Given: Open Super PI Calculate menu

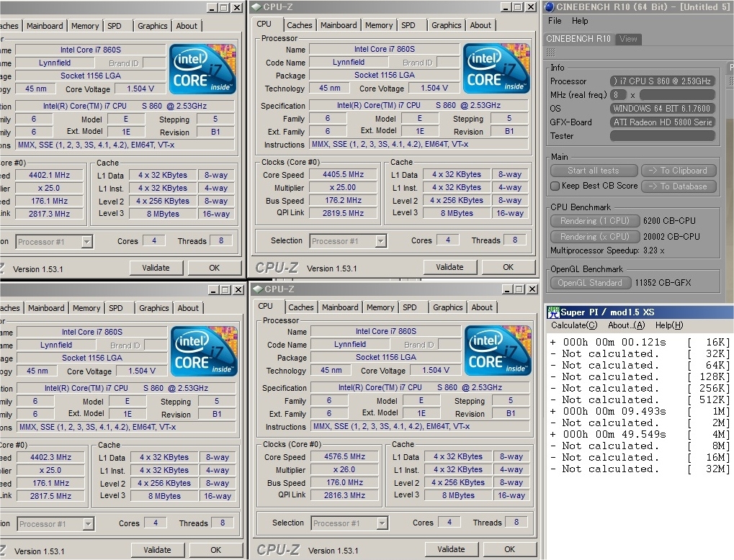Looking at the screenshot, I should pyautogui.click(x=574, y=325).
